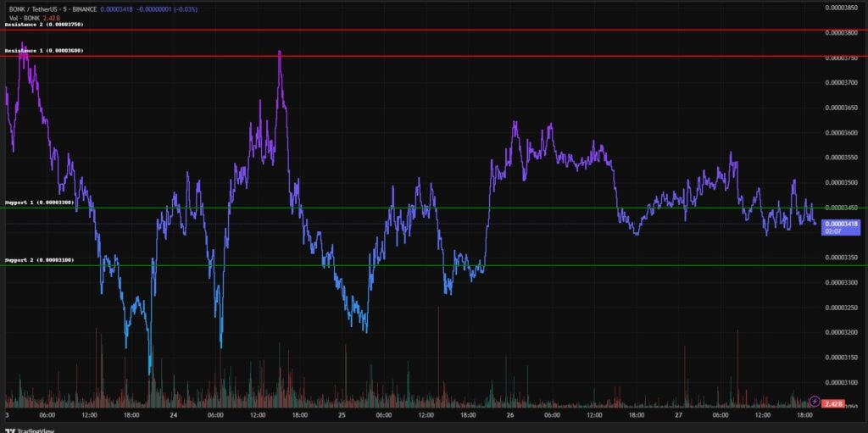The width and height of the screenshot is (868, 433).
Task: Click the date label 27 on time axis
Action: pyautogui.click(x=678, y=414)
